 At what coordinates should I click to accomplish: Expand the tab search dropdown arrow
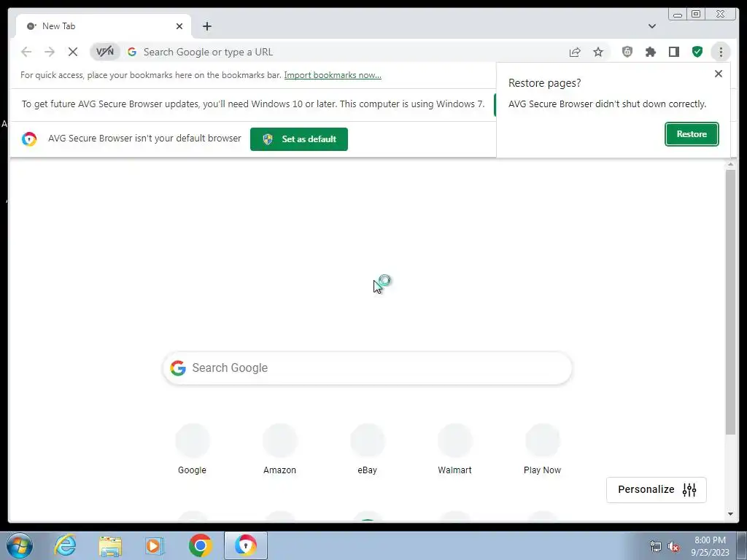coord(651,26)
